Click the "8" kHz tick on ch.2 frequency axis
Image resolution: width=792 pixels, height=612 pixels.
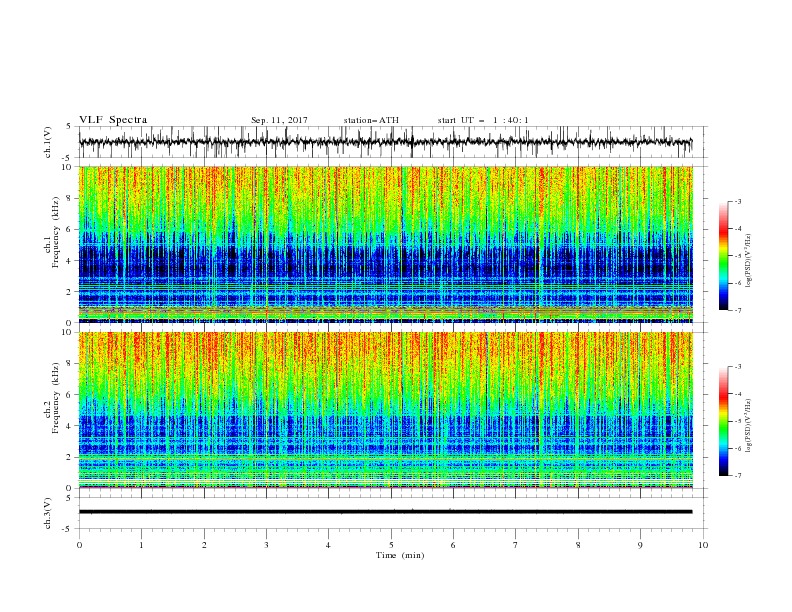click(70, 364)
